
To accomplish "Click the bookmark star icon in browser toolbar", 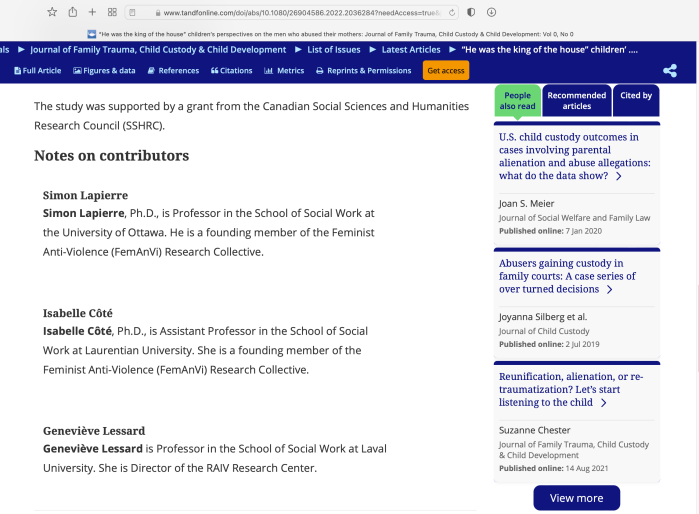I will [x=52, y=12].
